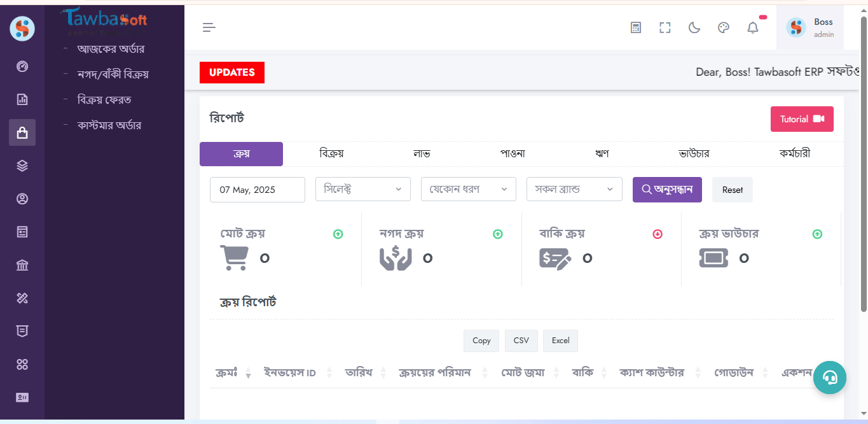Click the hamburger menu toggle
The width and height of the screenshot is (868, 424).
209,27
